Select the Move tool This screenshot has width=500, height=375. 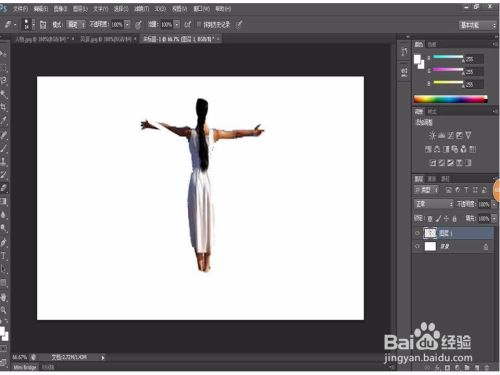pos(4,53)
